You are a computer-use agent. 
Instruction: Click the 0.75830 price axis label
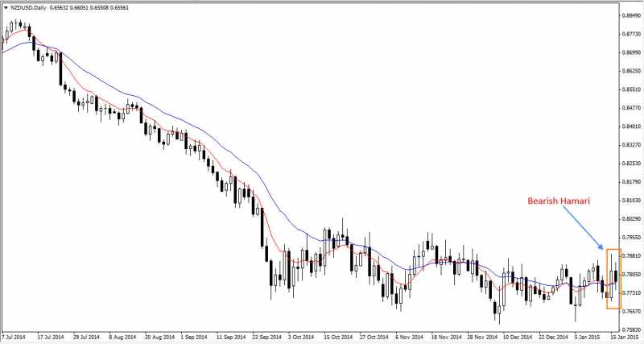[630, 329]
